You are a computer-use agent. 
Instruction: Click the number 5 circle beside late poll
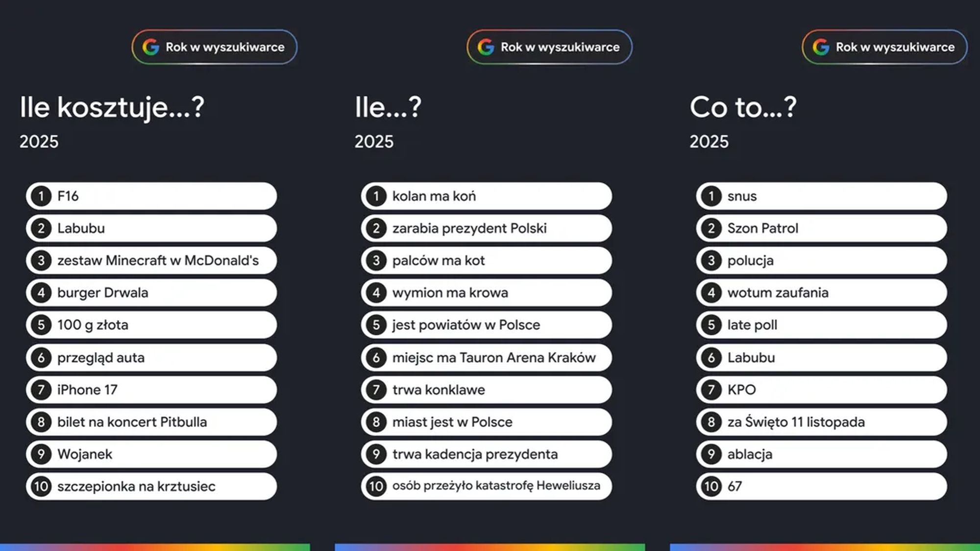tap(711, 325)
